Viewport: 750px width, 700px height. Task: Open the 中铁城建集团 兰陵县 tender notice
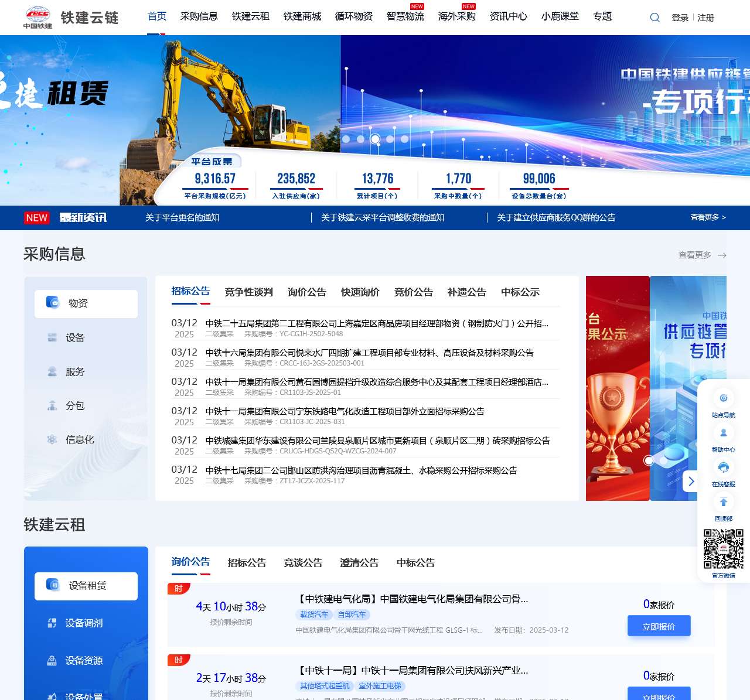coord(378,441)
